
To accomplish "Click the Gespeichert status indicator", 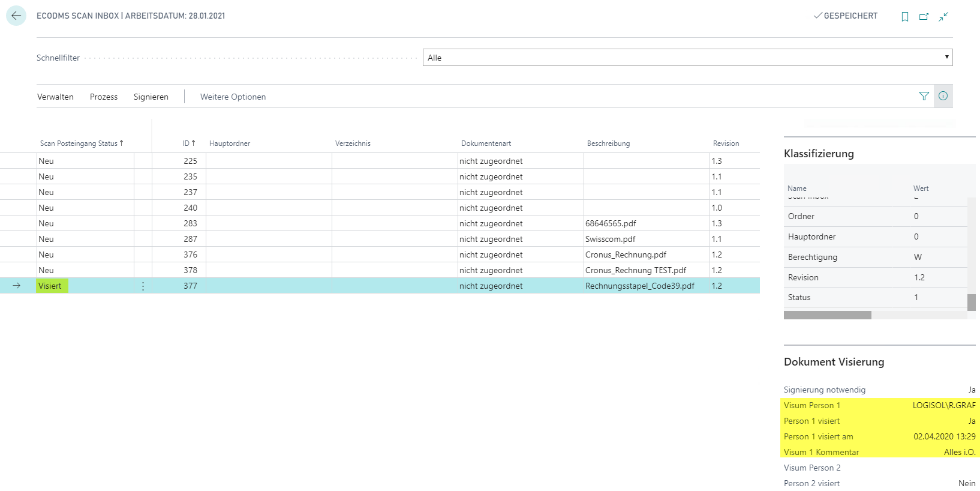I will pos(846,16).
